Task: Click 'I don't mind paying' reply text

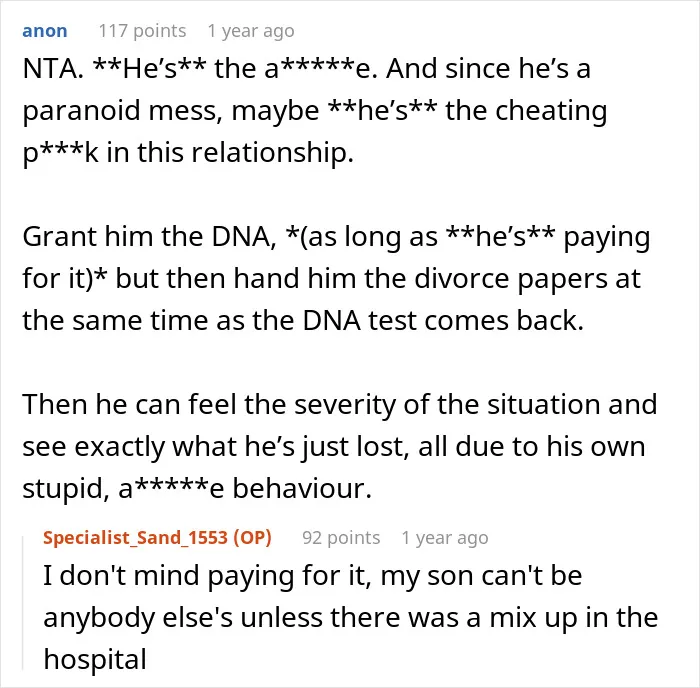Action: [x=170, y=575]
